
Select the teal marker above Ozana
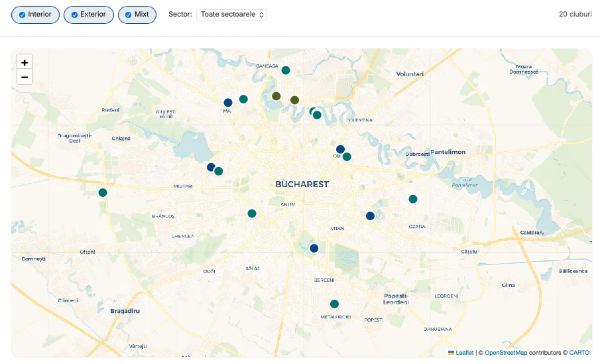pyautogui.click(x=413, y=199)
